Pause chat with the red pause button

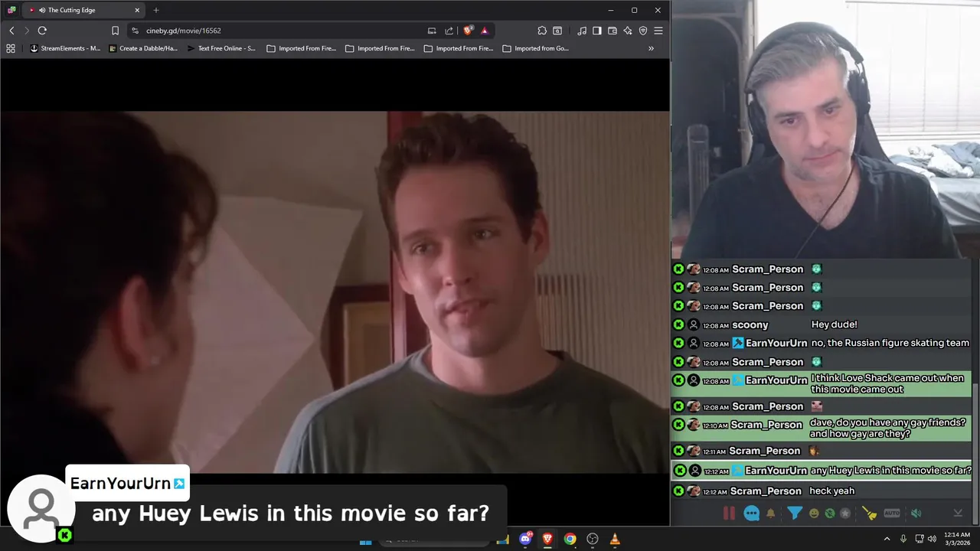pyautogui.click(x=729, y=514)
